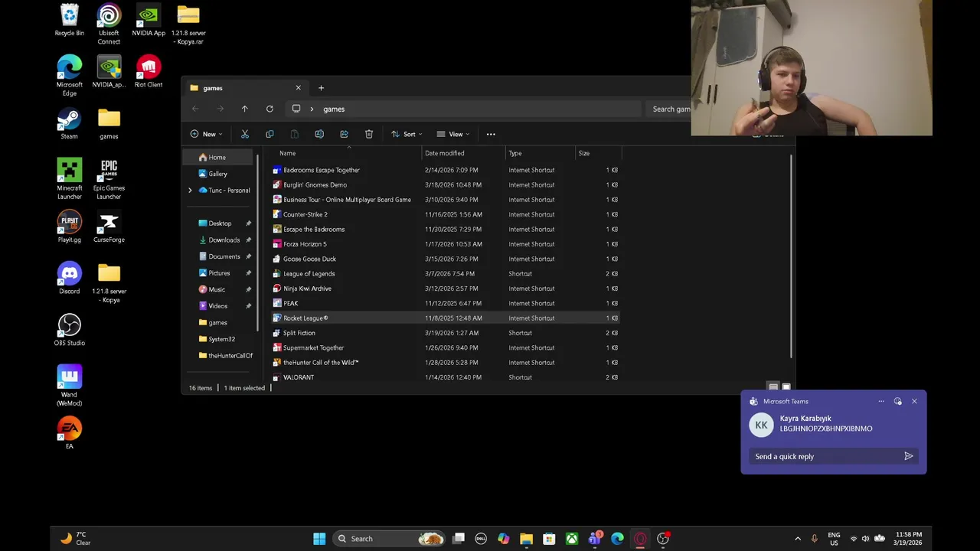Image resolution: width=980 pixels, height=551 pixels.
Task: Sort files by Name column header
Action: [348, 153]
